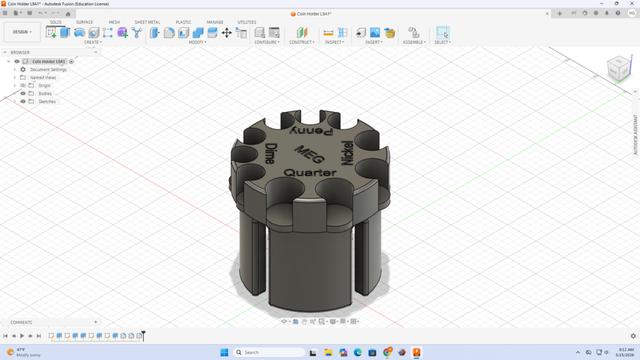This screenshot has height=360, width=640.
Task: Select the Interference inspect tool
Action: pos(342,32)
